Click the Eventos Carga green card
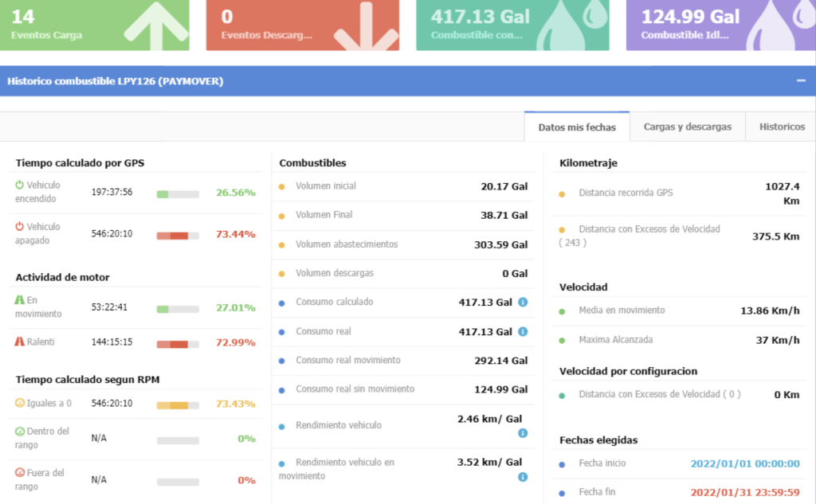 [x=95, y=25]
